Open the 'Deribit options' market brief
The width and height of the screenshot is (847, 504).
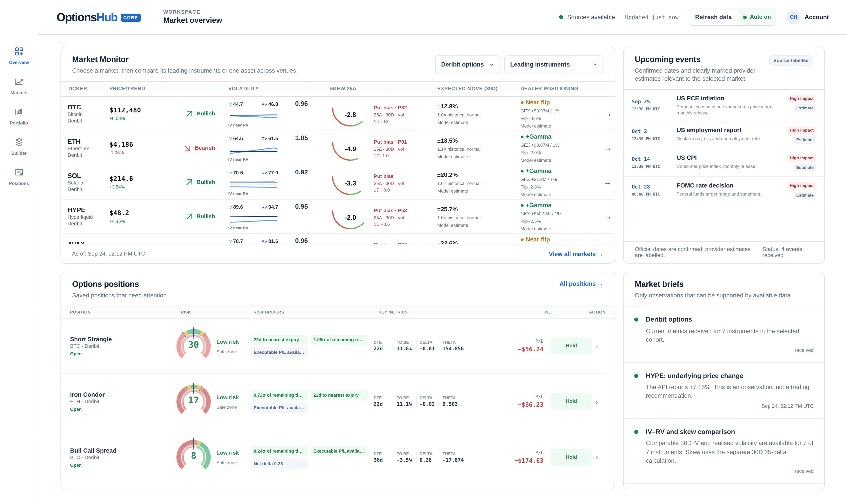pos(724,334)
